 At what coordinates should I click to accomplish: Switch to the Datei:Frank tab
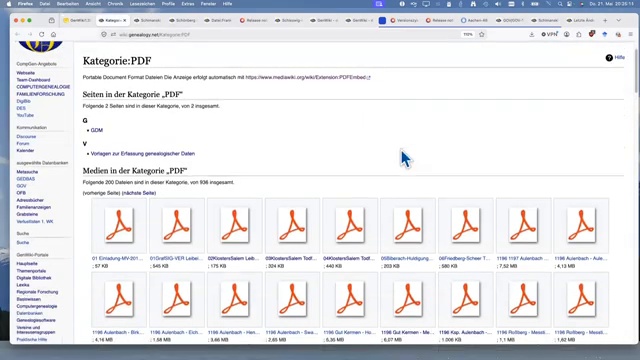tap(218, 20)
